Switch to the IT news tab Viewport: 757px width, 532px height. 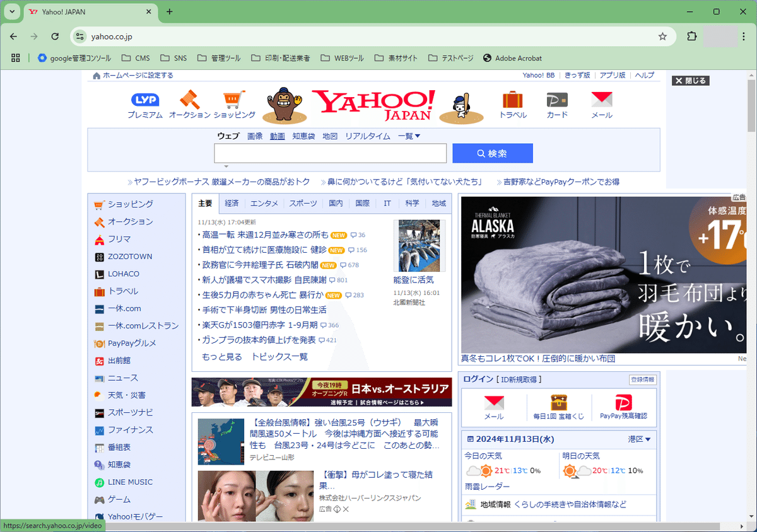pyautogui.click(x=387, y=204)
